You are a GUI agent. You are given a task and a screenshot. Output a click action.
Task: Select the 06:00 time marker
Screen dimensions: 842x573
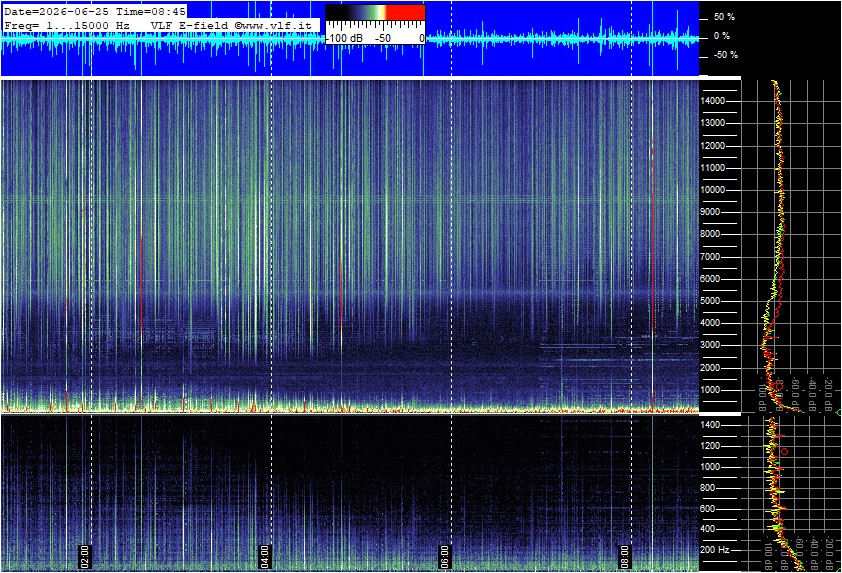point(444,556)
